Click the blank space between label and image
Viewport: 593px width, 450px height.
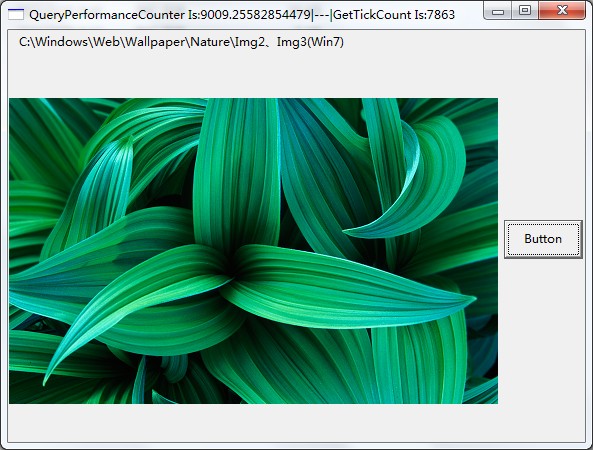coord(253,74)
